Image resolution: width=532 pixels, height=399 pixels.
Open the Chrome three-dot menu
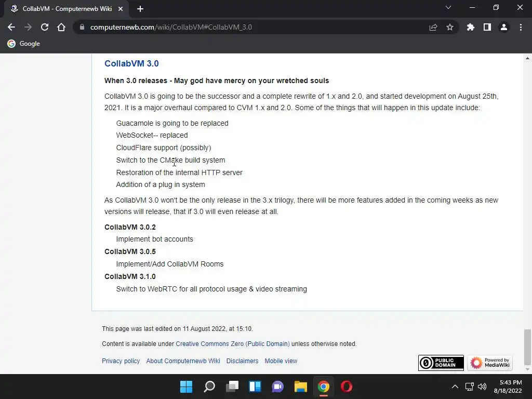click(521, 27)
